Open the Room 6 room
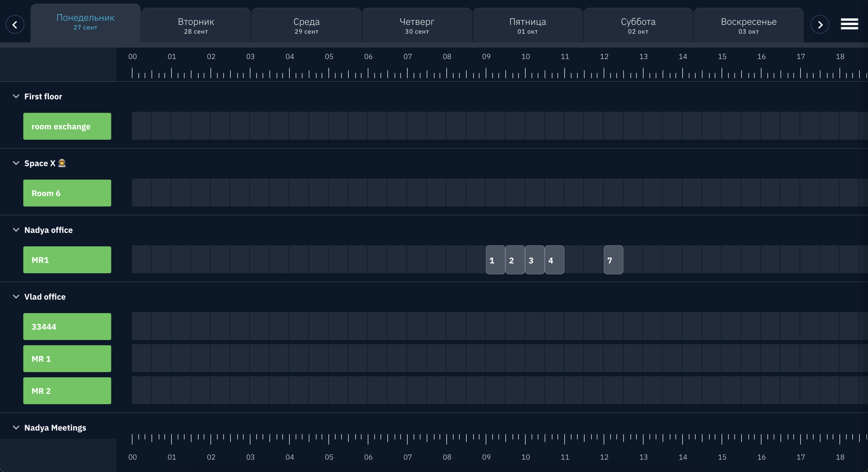This screenshot has width=868, height=472. [67, 193]
